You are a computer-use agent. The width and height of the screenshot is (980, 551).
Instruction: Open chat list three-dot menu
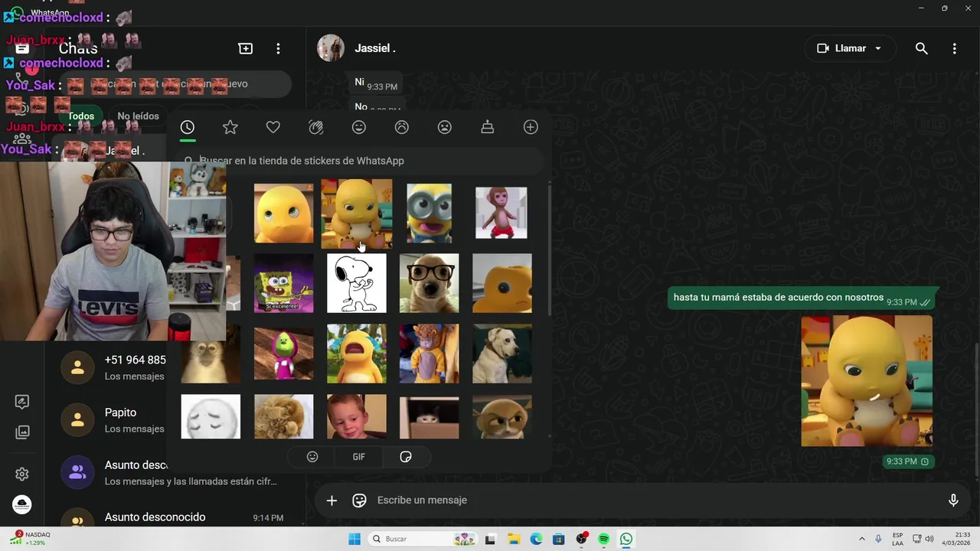pyautogui.click(x=278, y=48)
